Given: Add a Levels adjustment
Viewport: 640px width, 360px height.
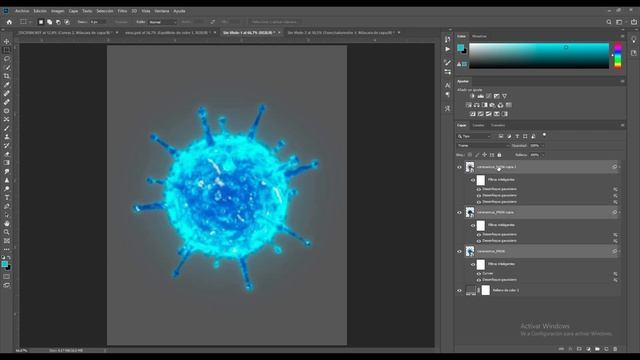Looking at the screenshot, I should click(x=481, y=96).
